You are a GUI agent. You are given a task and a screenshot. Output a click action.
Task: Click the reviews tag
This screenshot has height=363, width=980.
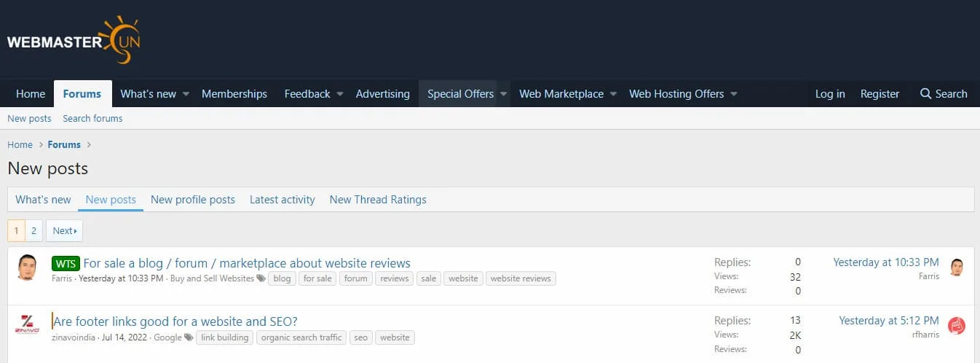pos(395,278)
